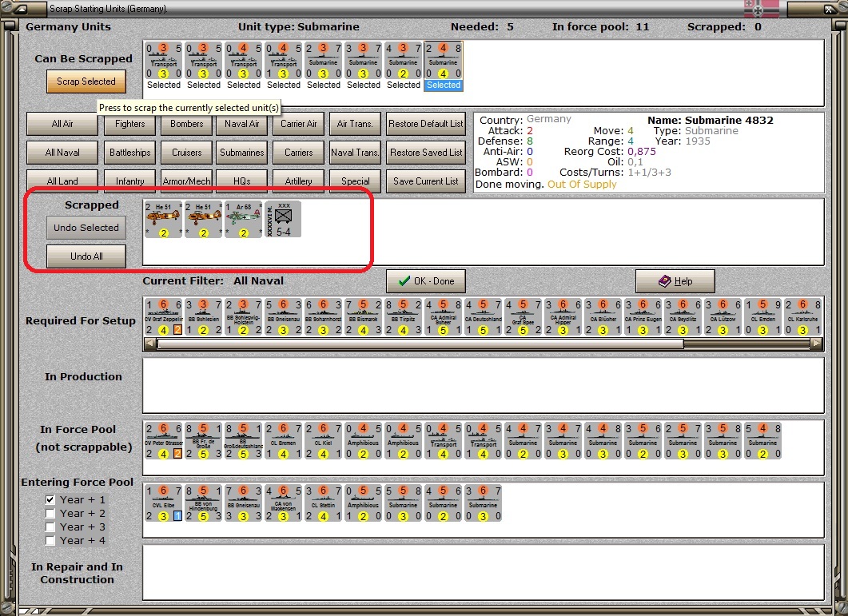848x616 pixels.
Task: Show Artillery units
Action: pos(299,181)
